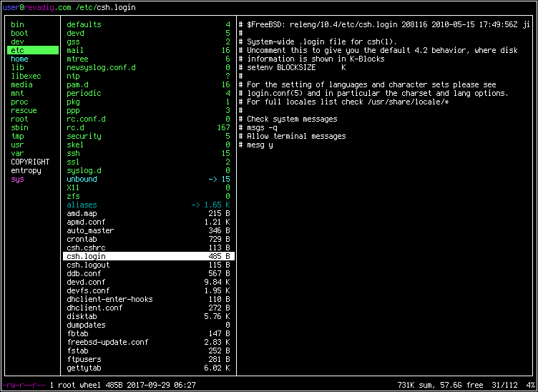Click the highlighted csh.login file
The width and height of the screenshot is (538, 392).
149,256
